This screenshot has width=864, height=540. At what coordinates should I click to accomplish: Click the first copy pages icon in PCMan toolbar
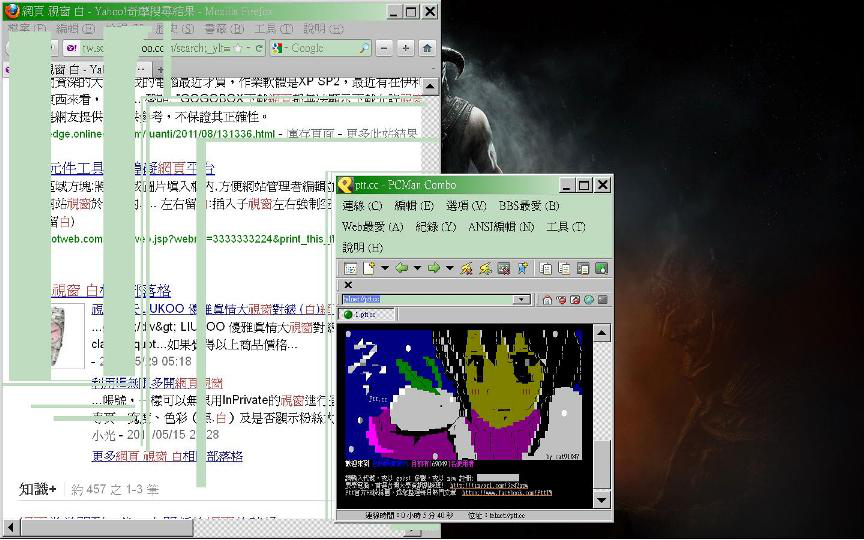coord(546,268)
